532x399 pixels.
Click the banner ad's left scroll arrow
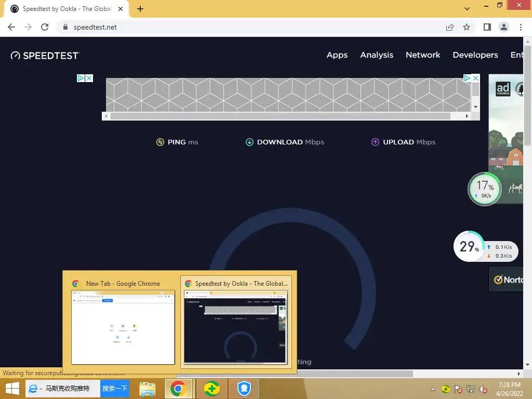pyautogui.click(x=106, y=116)
